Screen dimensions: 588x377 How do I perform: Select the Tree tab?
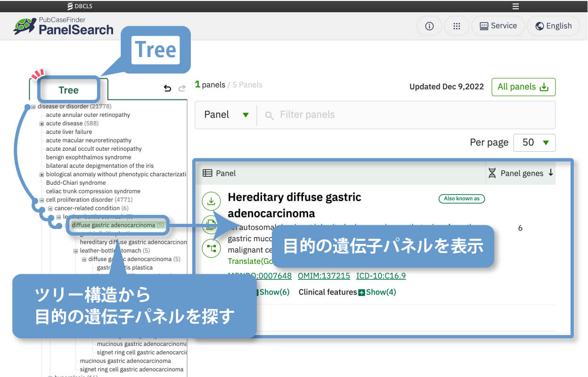tap(68, 90)
